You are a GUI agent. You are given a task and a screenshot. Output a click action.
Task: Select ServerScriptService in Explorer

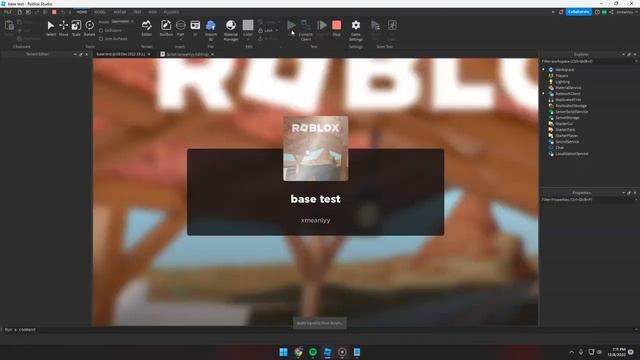(571, 112)
